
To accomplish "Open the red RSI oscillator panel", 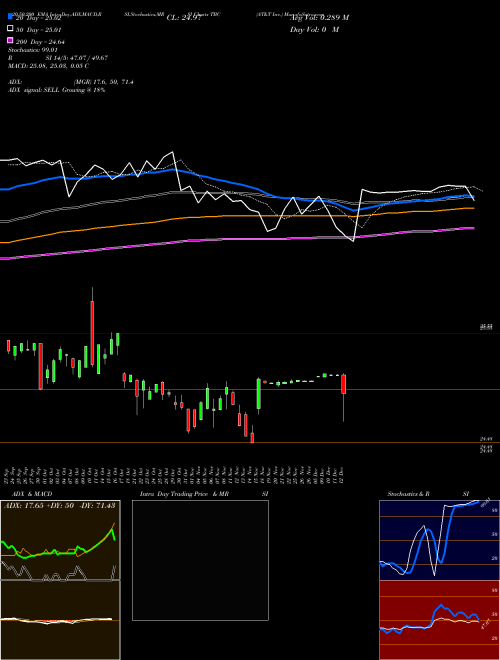I will (x=439, y=620).
